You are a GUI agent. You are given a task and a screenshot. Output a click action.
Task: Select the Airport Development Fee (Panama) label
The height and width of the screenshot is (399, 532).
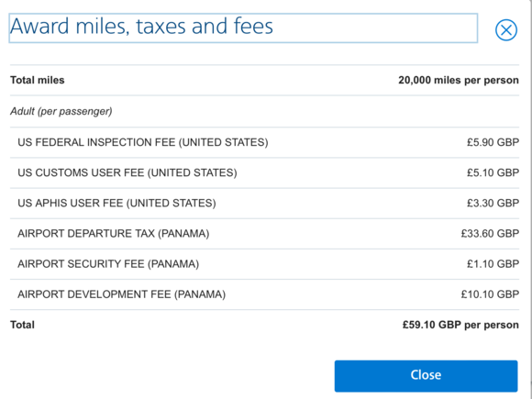(x=121, y=294)
